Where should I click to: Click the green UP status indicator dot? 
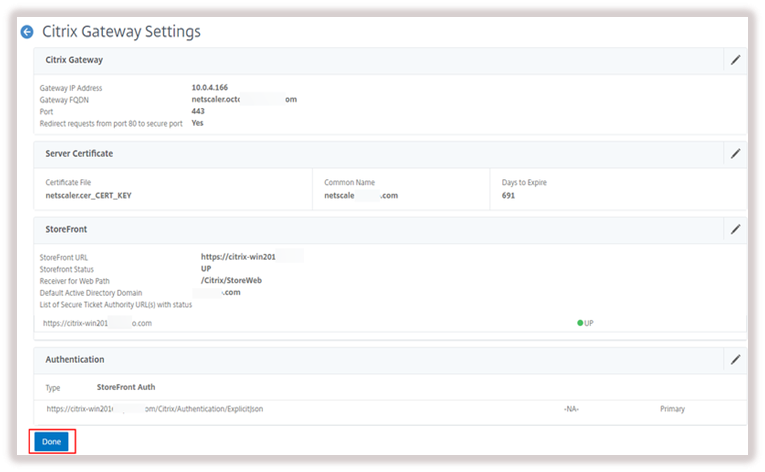[x=580, y=323]
